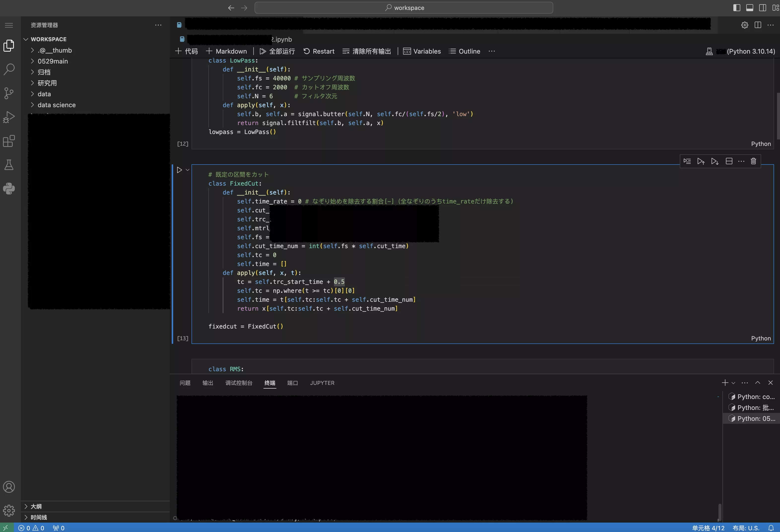Click the hamburger menu icon
Viewport: 780px width, 532px height.
(x=9, y=25)
